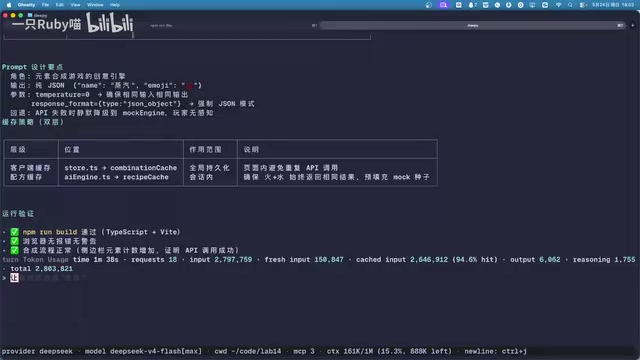The image size is (640, 360).
Task: Click the purple screen-search menu bar icon
Action: click(443, 5)
